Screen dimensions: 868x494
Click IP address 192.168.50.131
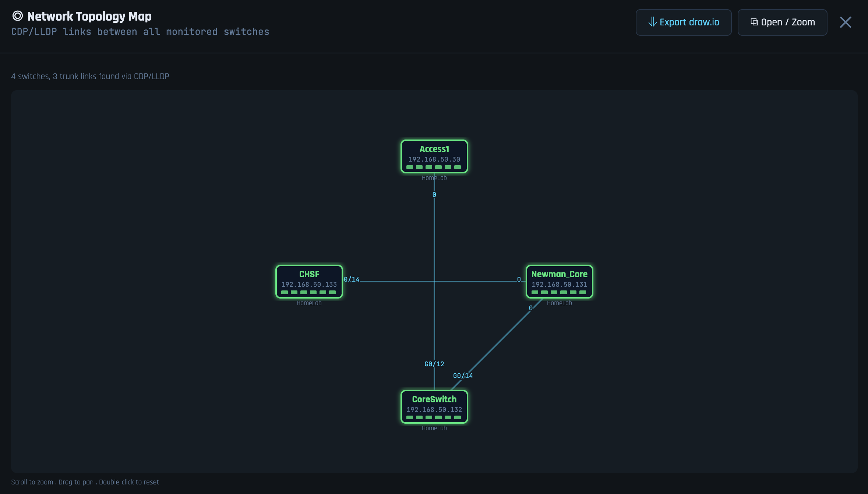[559, 285]
